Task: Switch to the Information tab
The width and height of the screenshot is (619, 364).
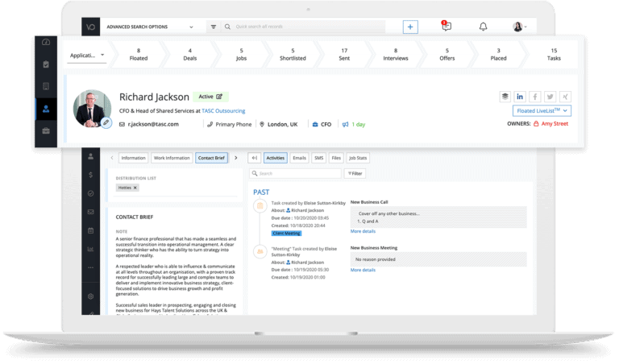Action: pos(134,158)
